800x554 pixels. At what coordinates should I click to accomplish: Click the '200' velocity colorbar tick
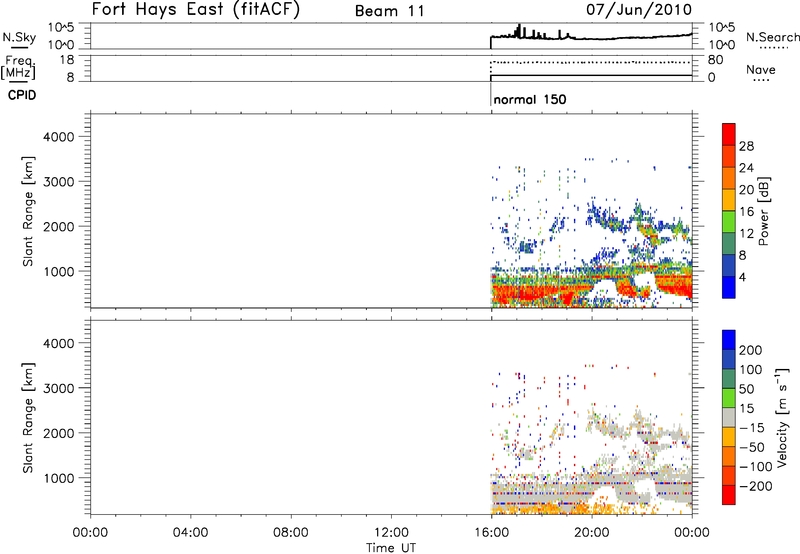(x=751, y=350)
